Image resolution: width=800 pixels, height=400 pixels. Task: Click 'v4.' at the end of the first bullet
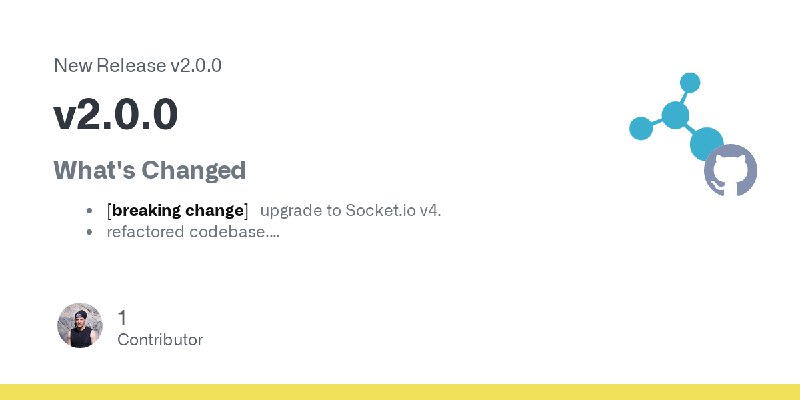point(430,210)
